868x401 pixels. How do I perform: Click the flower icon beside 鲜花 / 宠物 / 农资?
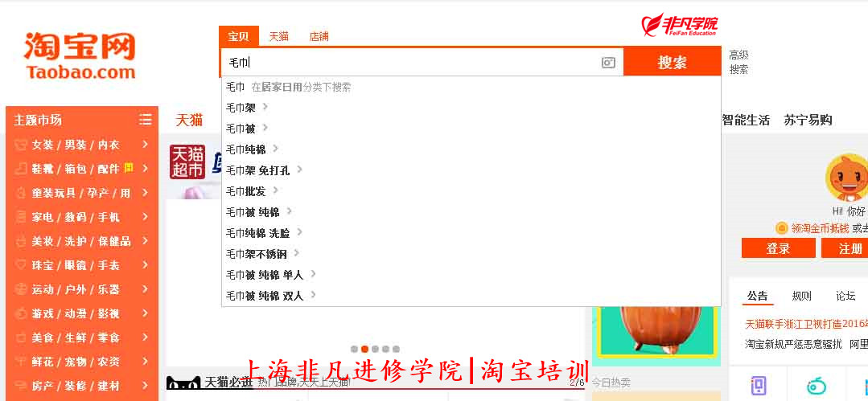[x=20, y=362]
